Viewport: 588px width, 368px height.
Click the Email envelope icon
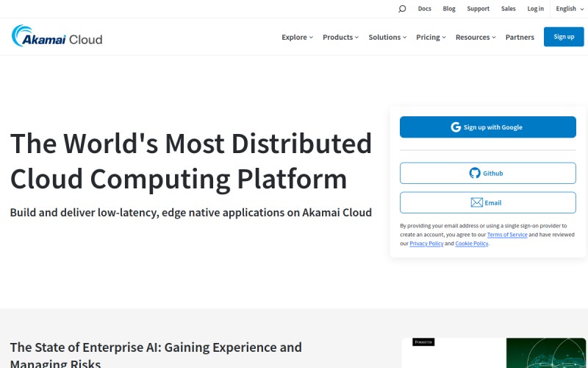(476, 203)
